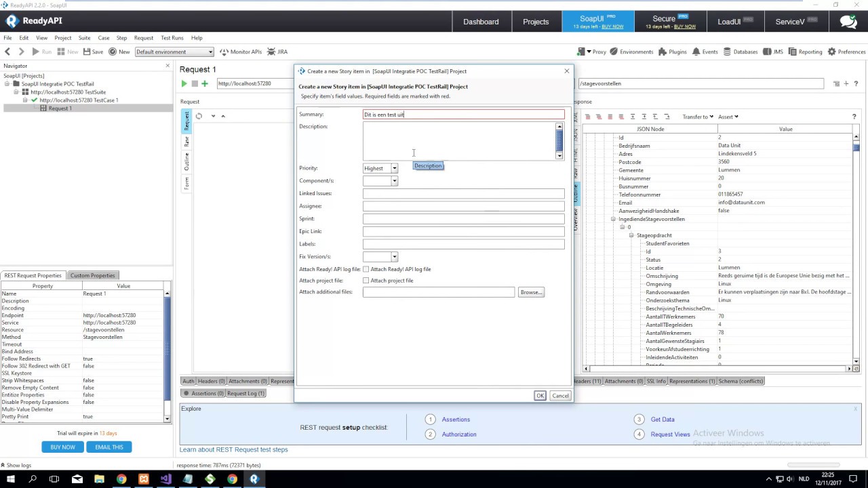868x488 pixels.
Task: Open Reporting icon
Action: [792, 52]
